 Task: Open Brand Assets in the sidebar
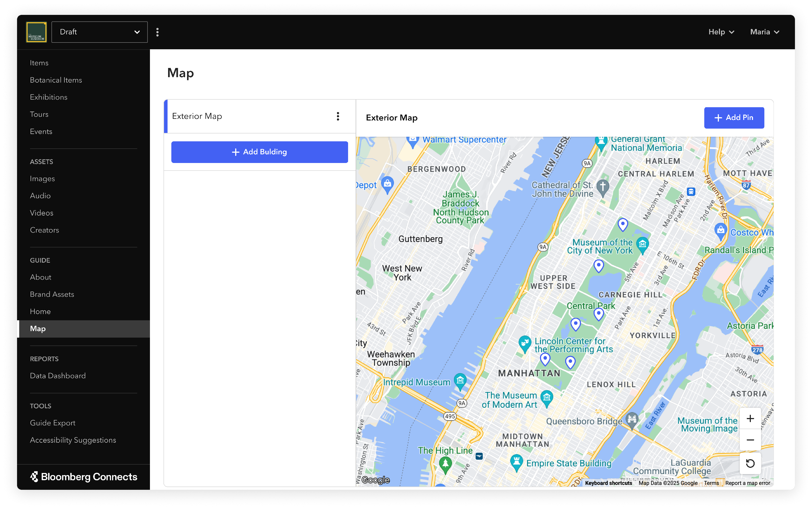pyautogui.click(x=52, y=295)
